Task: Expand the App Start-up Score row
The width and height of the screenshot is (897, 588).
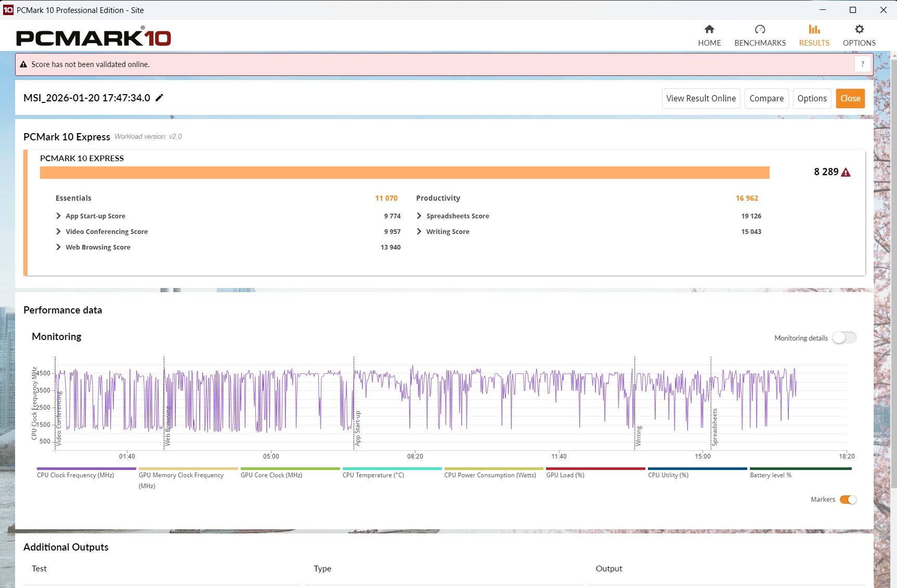Action: point(58,216)
